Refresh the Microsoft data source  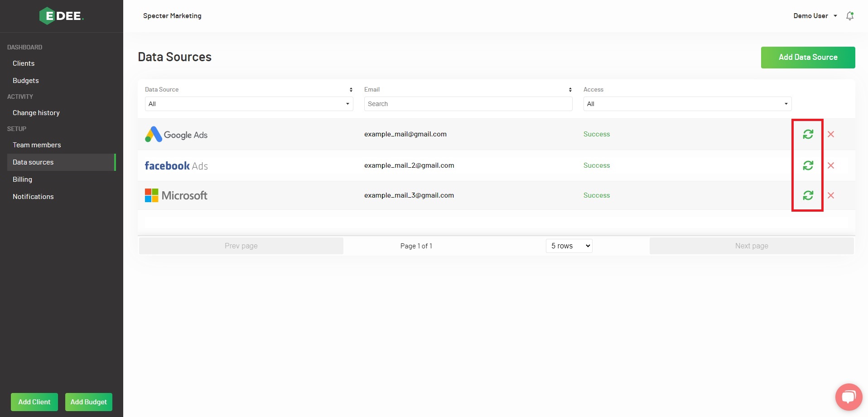tap(808, 195)
